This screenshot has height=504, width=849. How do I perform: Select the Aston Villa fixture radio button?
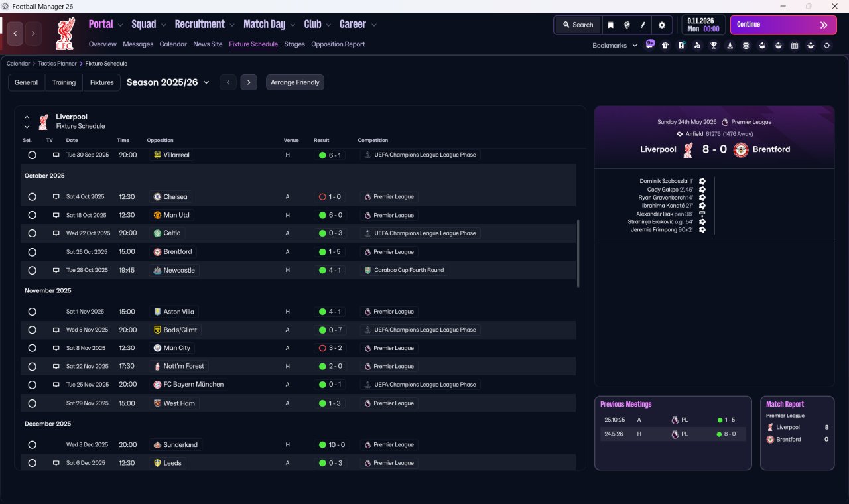coord(32,312)
